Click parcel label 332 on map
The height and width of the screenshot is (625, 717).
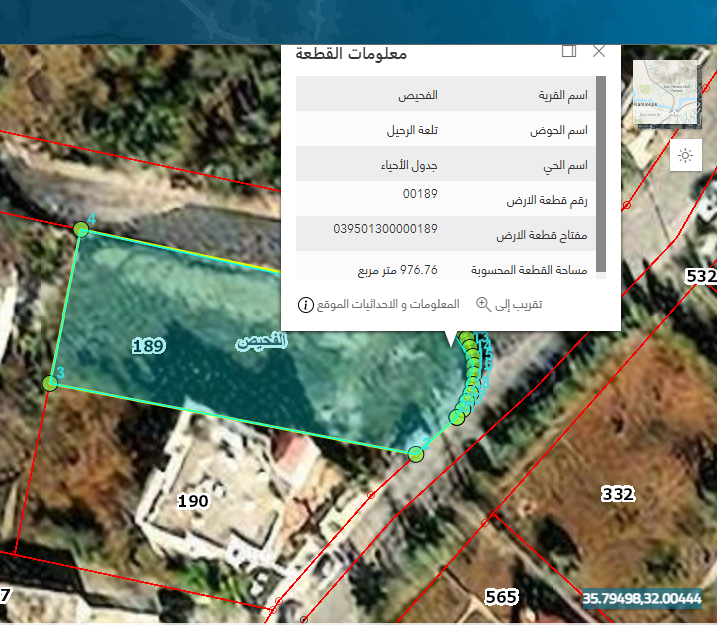click(617, 493)
